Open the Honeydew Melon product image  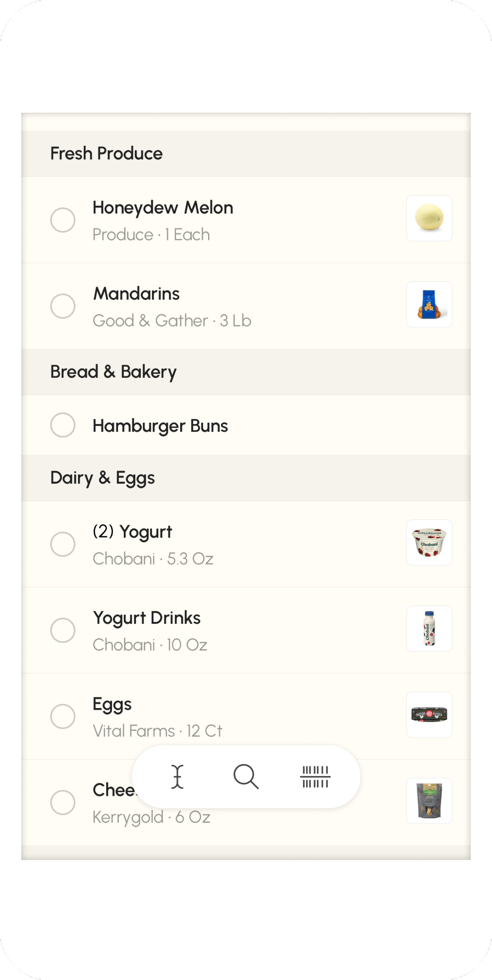(429, 218)
